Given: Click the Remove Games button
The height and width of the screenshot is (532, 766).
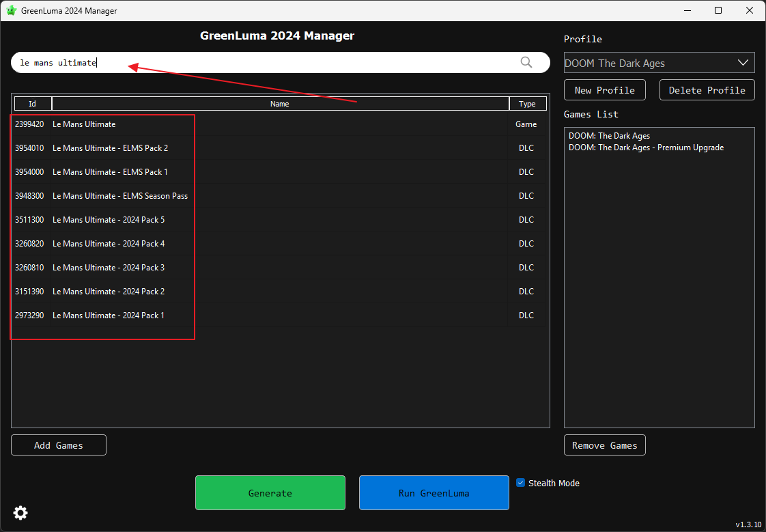Looking at the screenshot, I should [x=604, y=445].
